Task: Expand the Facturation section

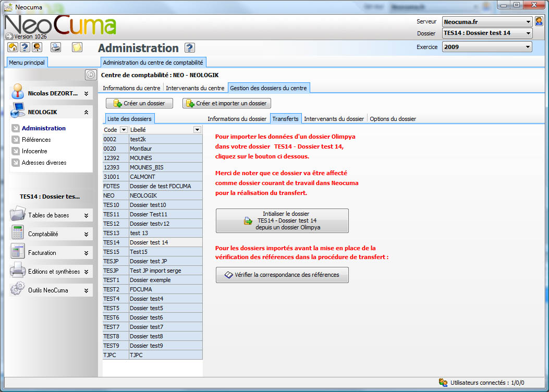Action: 86,253
